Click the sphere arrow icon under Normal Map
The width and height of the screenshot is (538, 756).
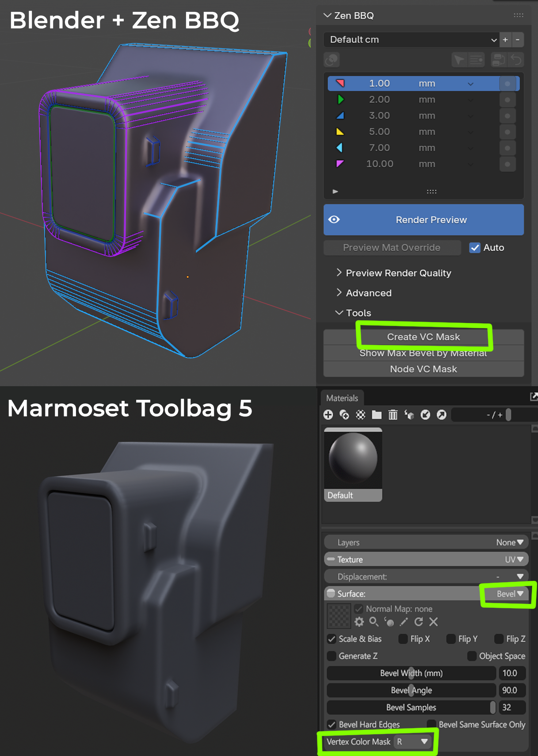389,622
